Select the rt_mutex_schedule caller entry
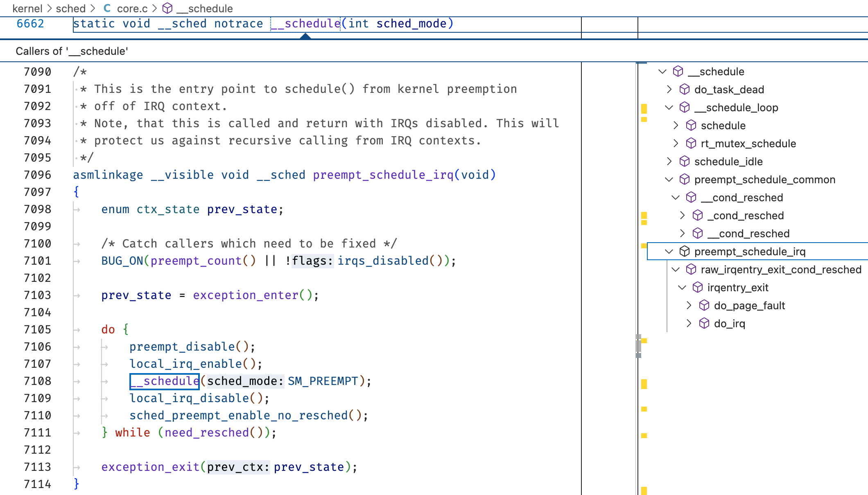Image resolution: width=868 pixels, height=495 pixels. [748, 144]
